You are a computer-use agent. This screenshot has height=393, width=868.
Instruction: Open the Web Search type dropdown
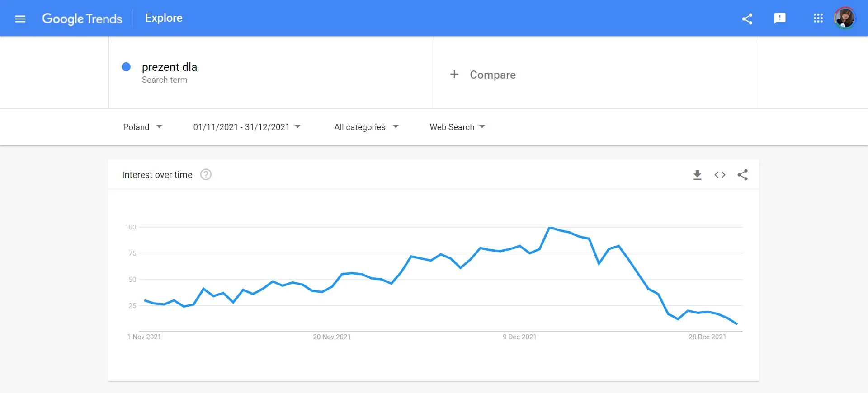point(457,127)
